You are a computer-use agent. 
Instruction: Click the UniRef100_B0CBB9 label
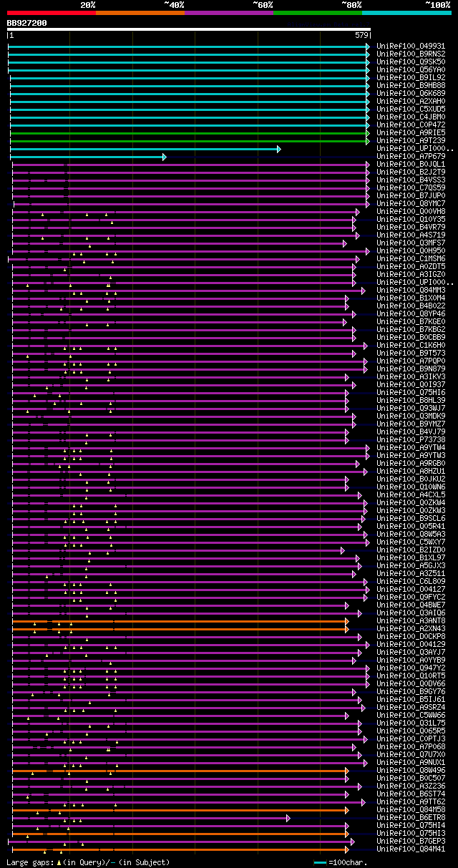pyautogui.click(x=411, y=337)
